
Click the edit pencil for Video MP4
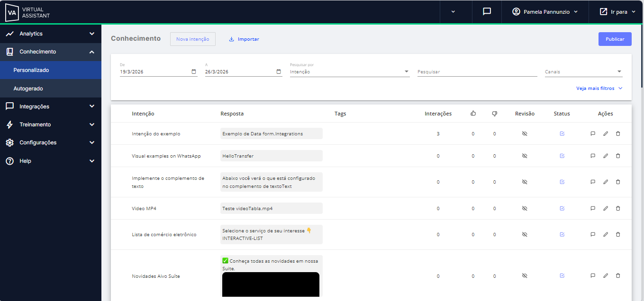(605, 208)
